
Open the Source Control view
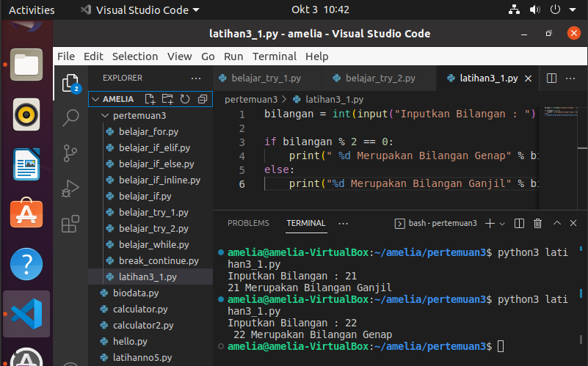(70, 153)
